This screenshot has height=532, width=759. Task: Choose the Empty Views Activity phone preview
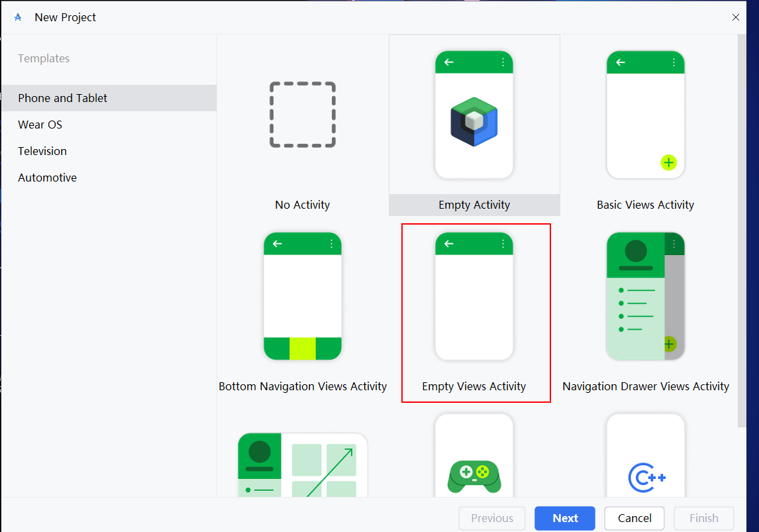click(x=474, y=296)
